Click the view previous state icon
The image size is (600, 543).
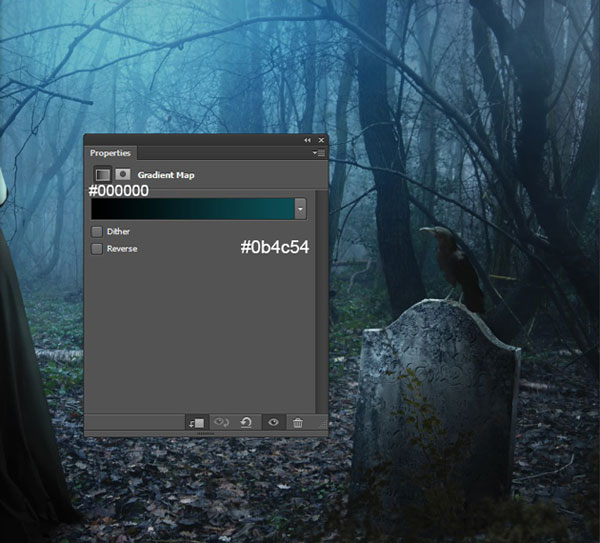coord(222,422)
